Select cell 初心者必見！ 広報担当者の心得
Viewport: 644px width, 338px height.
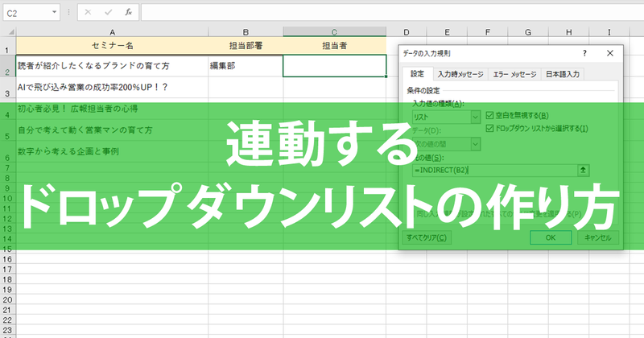coord(112,109)
